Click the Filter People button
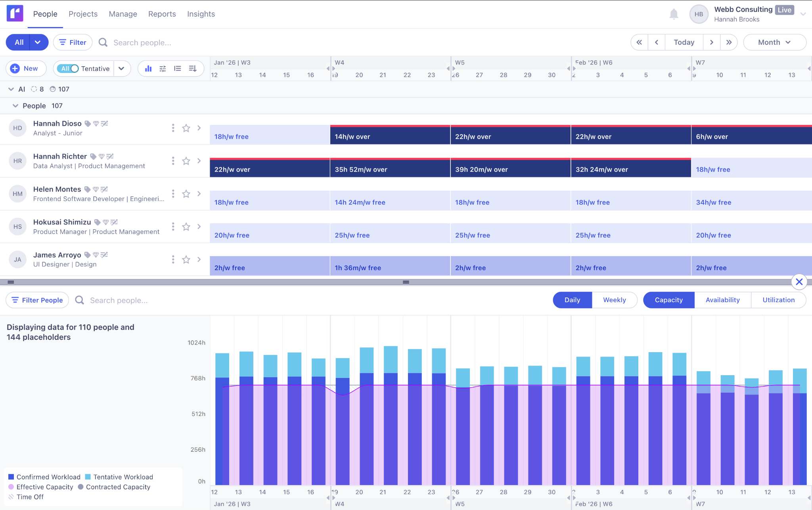 click(37, 300)
